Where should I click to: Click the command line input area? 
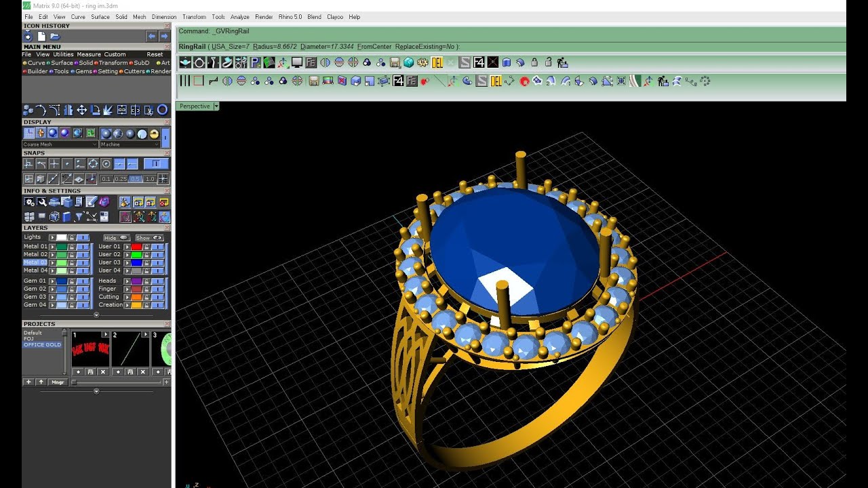coord(512,46)
